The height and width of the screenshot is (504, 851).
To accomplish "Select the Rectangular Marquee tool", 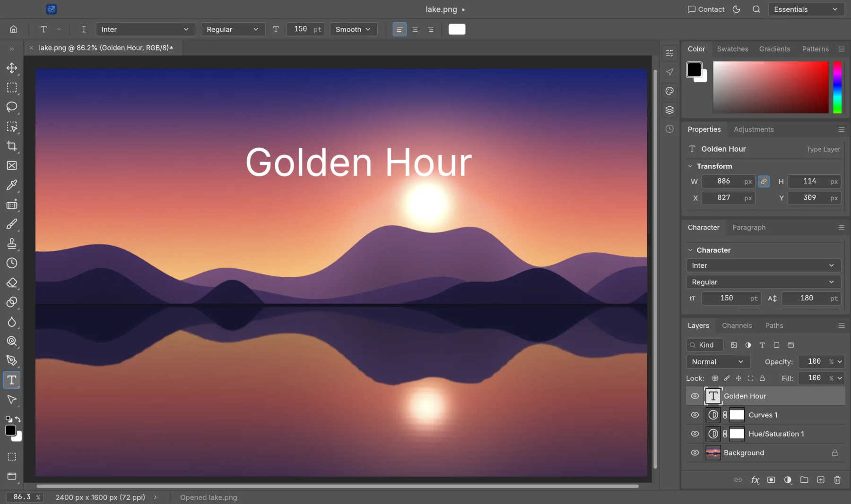I will point(12,88).
